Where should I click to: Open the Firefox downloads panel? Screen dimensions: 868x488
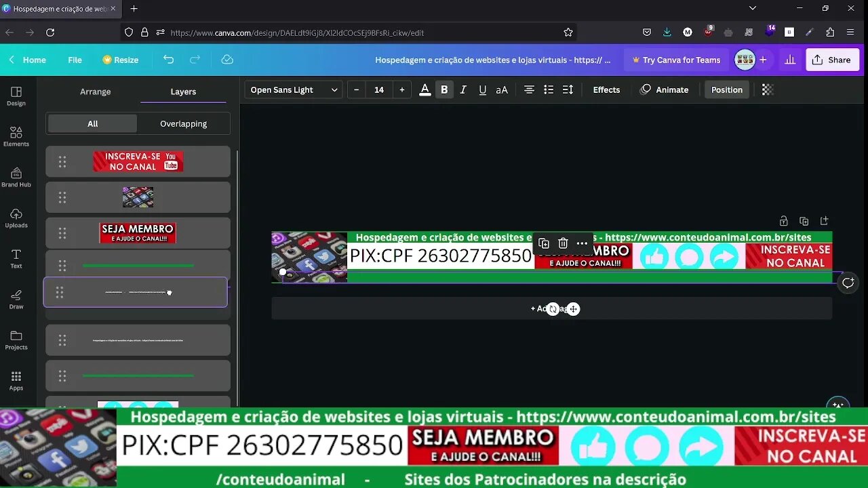(667, 33)
